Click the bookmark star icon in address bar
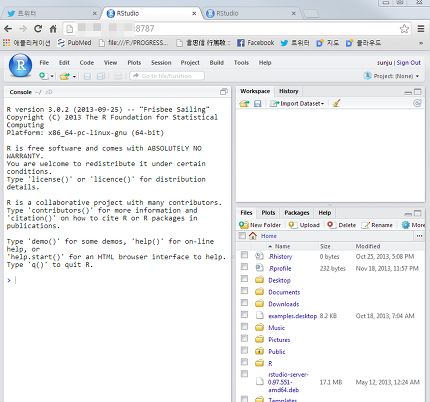430x402 pixels. [x=404, y=29]
